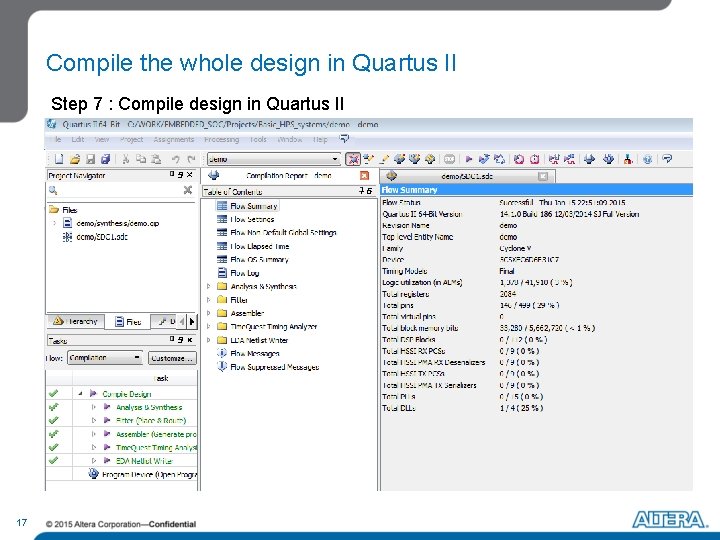Click the Stop Processing toolbar icon
720x540 pixels.
click(450, 159)
